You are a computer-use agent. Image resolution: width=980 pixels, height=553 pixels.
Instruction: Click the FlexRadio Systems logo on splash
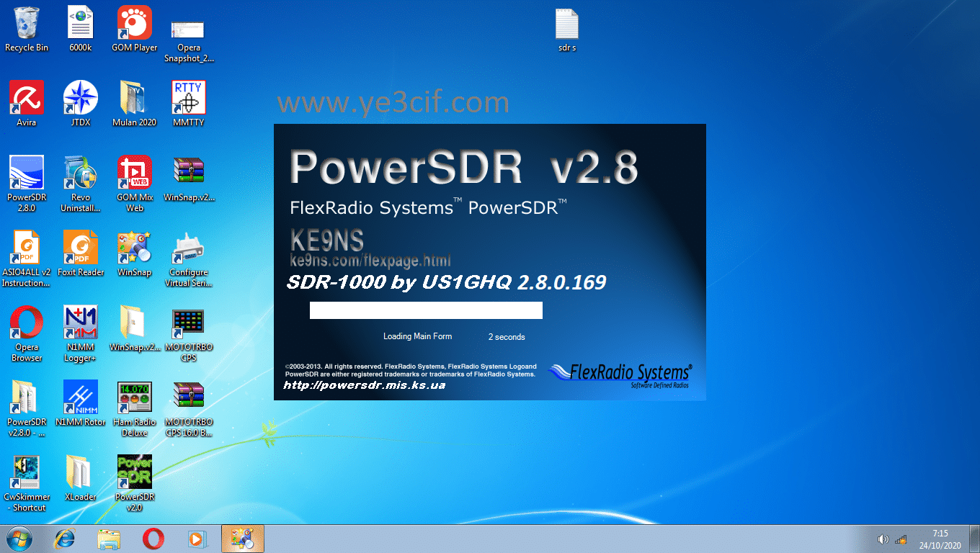(x=620, y=374)
